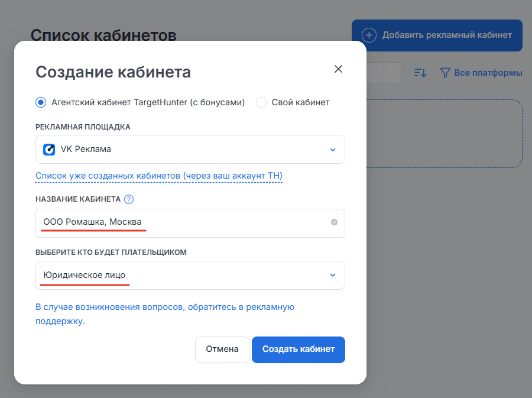Select Агентский кабинет TargetHunter radio option
The width and height of the screenshot is (532, 398).
click(x=41, y=102)
